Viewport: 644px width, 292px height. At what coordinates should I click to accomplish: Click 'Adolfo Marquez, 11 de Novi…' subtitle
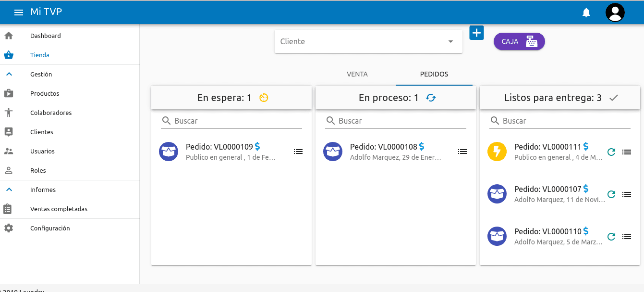560,200
